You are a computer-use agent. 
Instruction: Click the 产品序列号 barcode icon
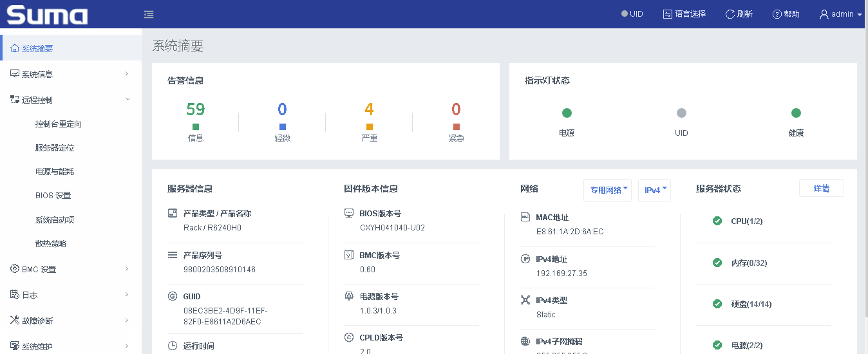click(x=172, y=255)
